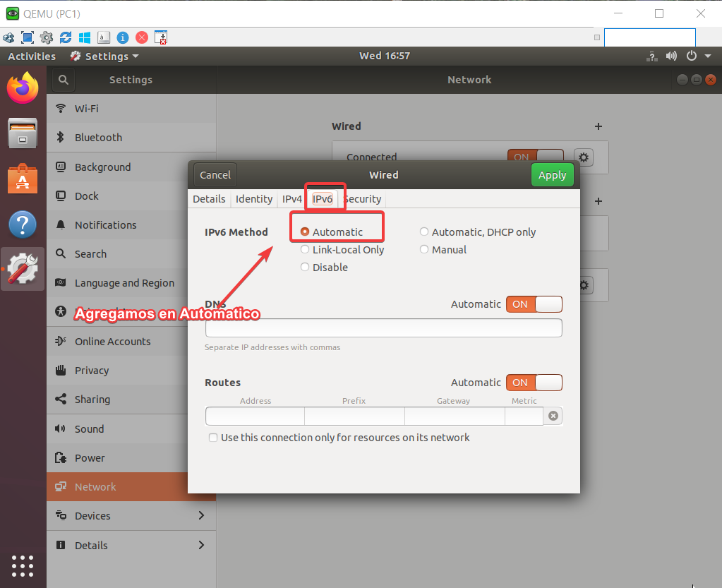Click the green Apply button

552,175
